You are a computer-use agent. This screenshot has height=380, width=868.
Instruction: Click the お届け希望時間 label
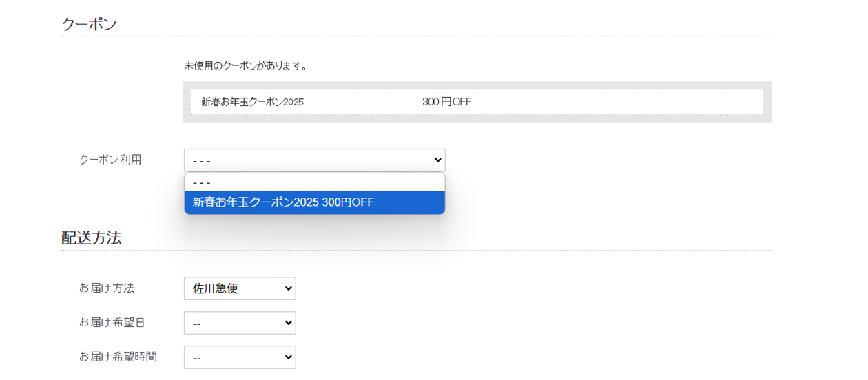[118, 357]
